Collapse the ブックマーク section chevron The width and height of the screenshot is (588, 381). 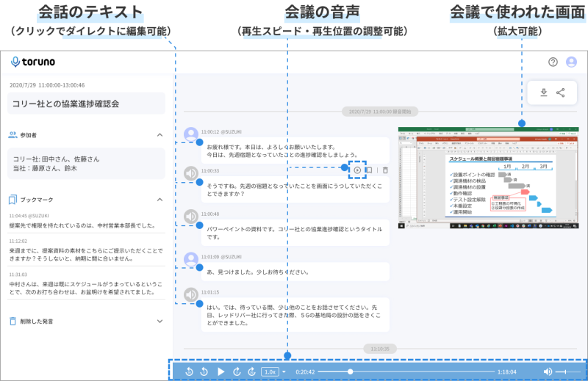pyautogui.click(x=159, y=200)
